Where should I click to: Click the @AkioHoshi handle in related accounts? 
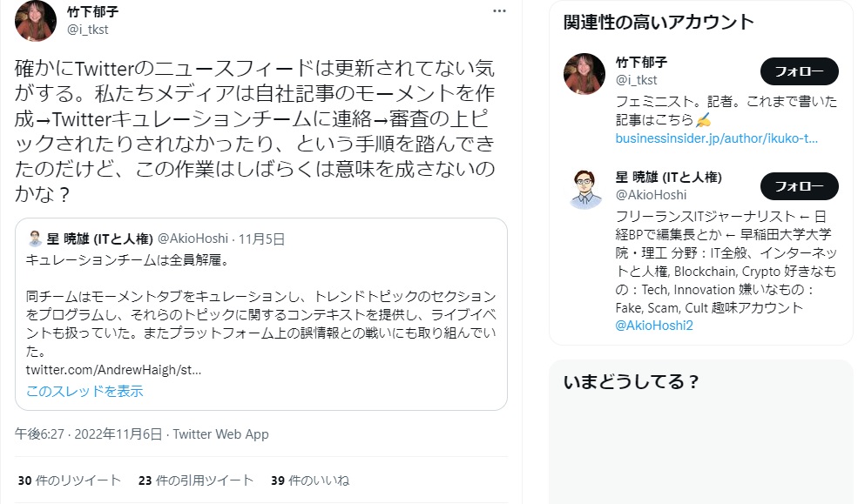point(651,195)
